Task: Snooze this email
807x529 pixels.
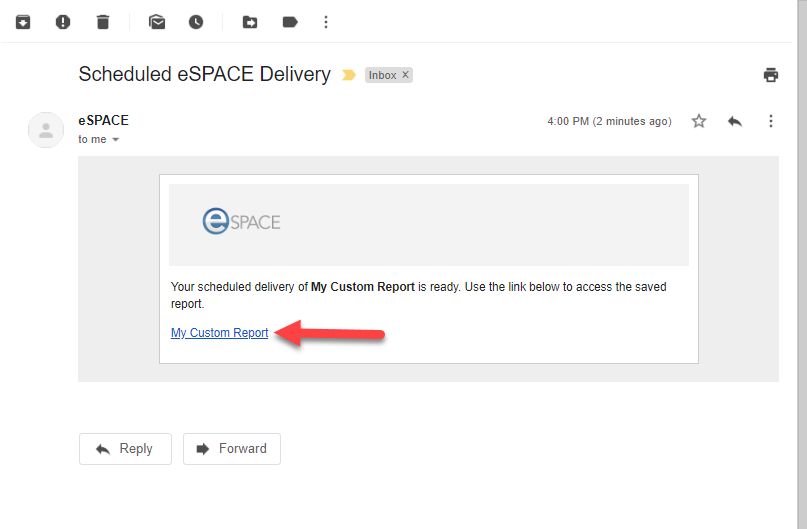Action: click(196, 22)
